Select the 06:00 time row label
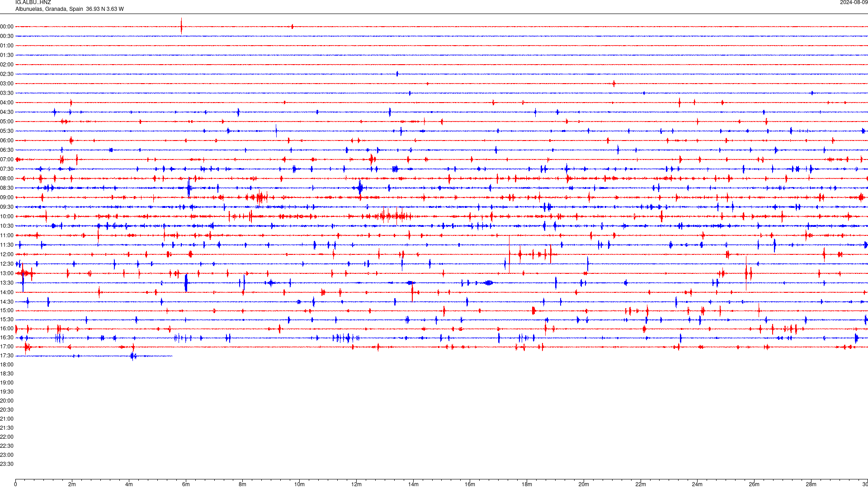 [x=7, y=141]
